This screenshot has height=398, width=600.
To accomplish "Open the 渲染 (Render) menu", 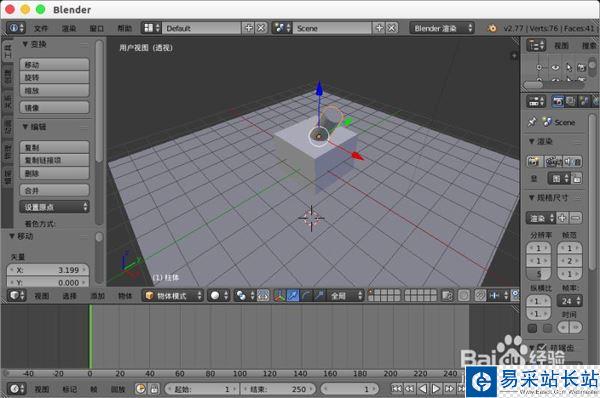I will click(69, 28).
